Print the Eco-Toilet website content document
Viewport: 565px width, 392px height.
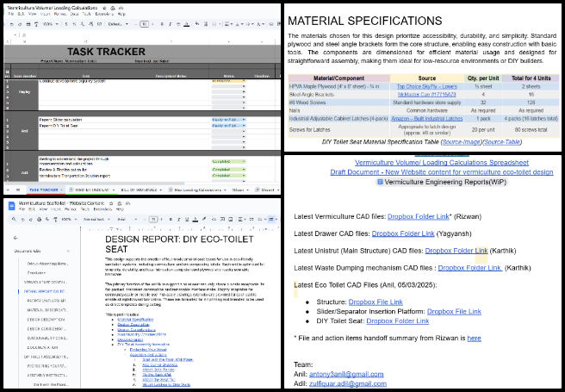[x=39, y=220]
